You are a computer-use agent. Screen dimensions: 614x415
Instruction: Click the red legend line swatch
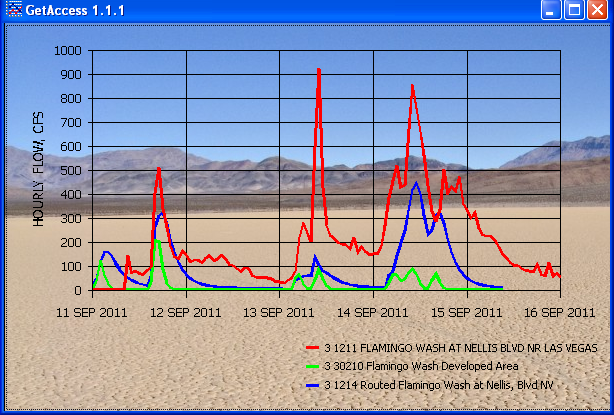click(312, 347)
